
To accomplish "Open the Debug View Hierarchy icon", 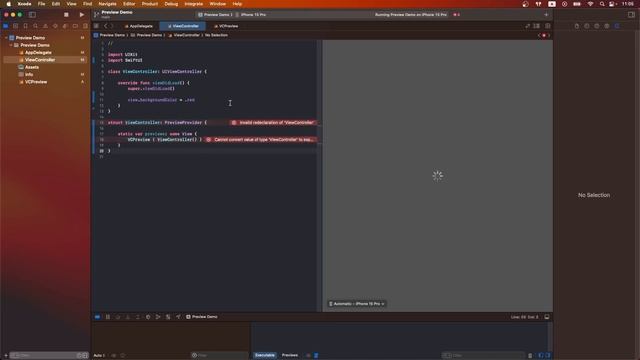I will coord(158,317).
